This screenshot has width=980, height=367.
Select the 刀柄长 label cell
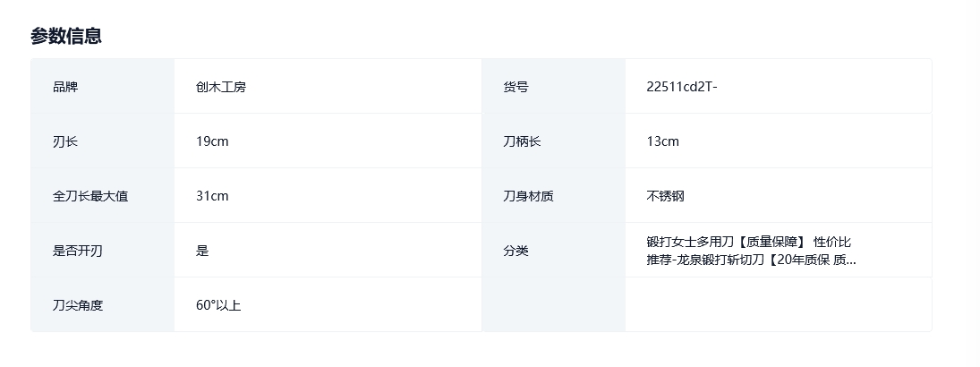click(x=554, y=141)
